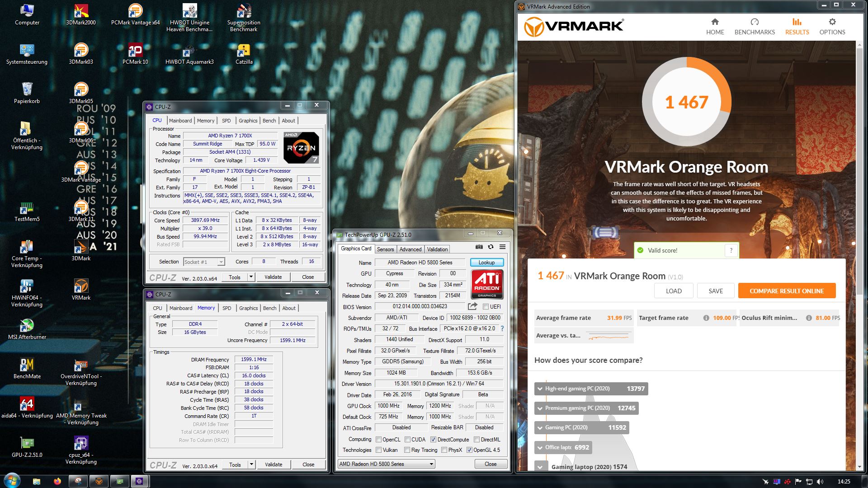Open Tools dropdown arrow in Memory tab window
The width and height of the screenshot is (868, 488).
click(252, 465)
